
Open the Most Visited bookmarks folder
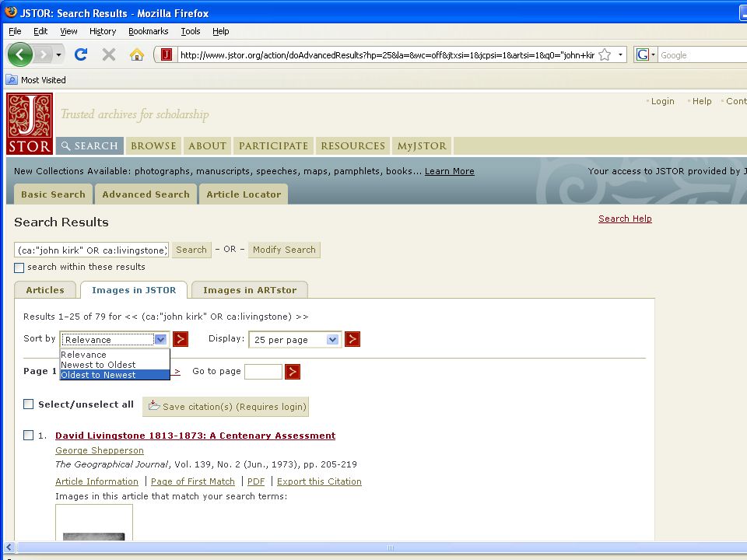pos(37,80)
